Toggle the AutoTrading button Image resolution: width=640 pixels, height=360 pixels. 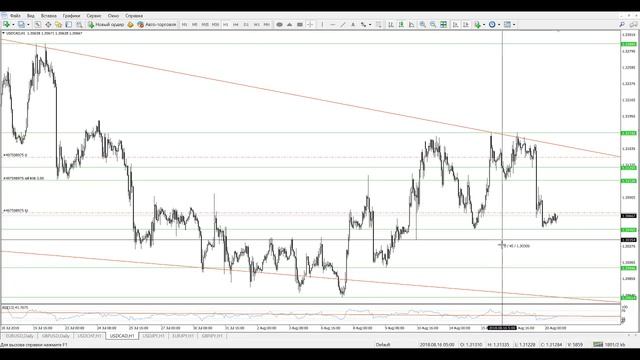pos(157,24)
